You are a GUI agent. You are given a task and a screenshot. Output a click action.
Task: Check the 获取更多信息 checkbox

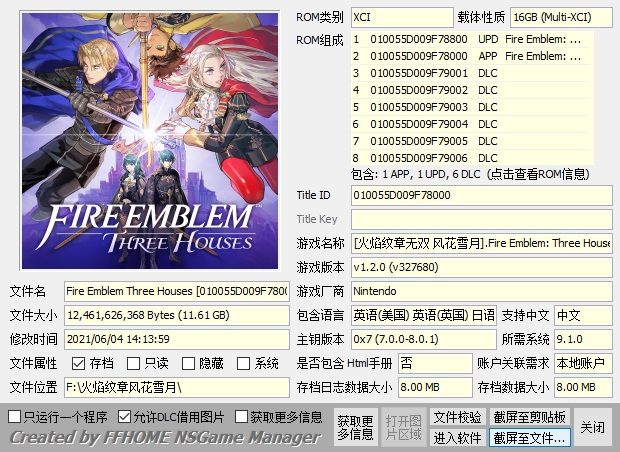click(241, 416)
